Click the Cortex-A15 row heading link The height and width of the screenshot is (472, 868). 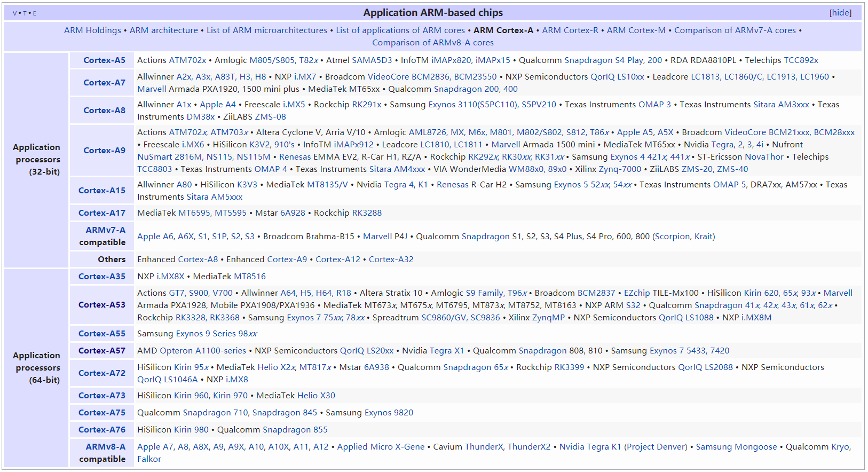point(102,191)
